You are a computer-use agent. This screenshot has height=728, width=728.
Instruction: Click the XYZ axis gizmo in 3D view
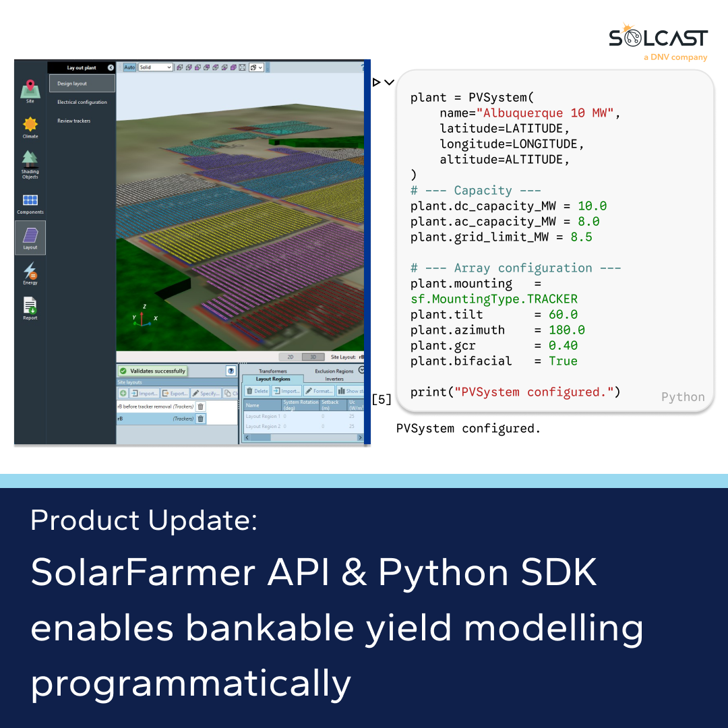point(144,315)
